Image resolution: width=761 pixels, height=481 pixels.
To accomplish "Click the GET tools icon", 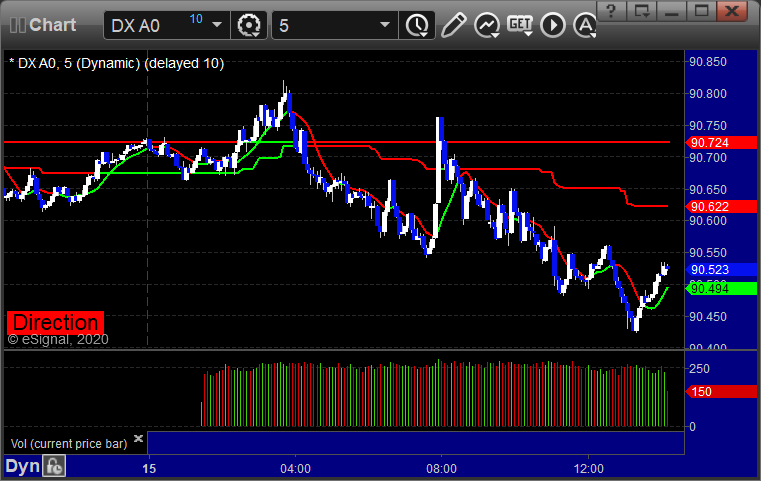I will [520, 25].
